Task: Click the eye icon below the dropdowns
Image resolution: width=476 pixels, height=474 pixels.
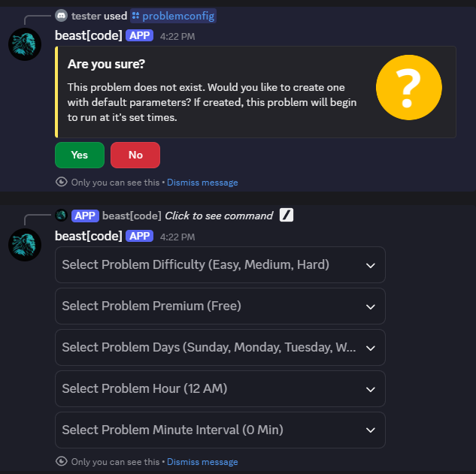Action: (62, 461)
